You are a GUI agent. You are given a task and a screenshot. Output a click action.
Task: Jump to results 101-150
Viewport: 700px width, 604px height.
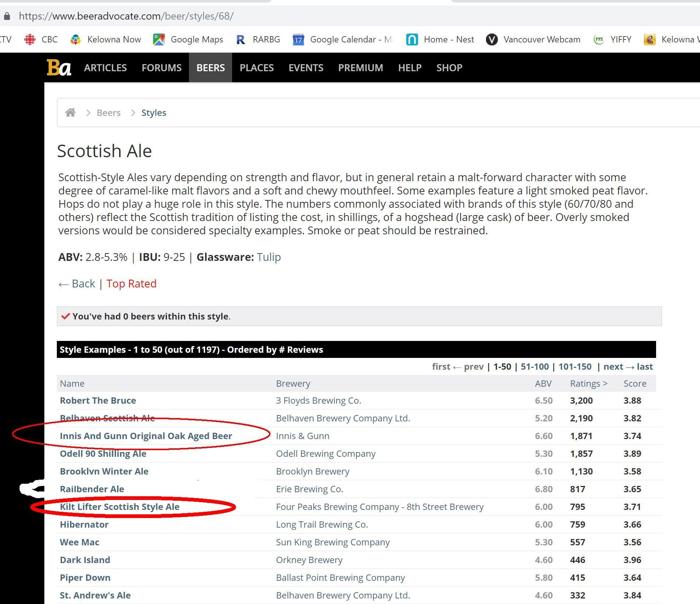coord(575,366)
